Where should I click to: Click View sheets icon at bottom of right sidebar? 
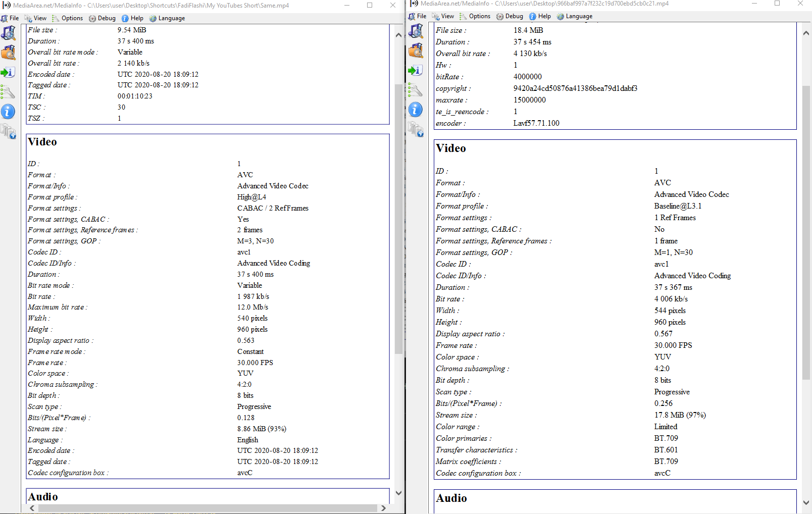(x=416, y=129)
